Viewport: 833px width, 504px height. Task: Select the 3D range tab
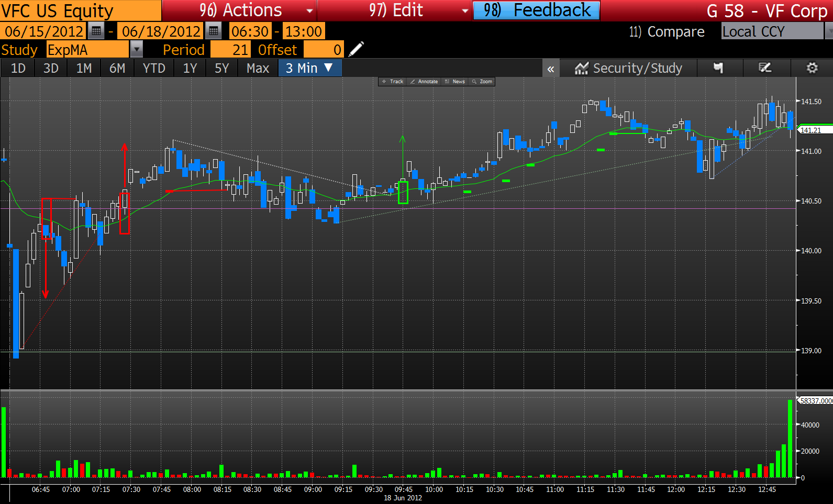tap(51, 68)
